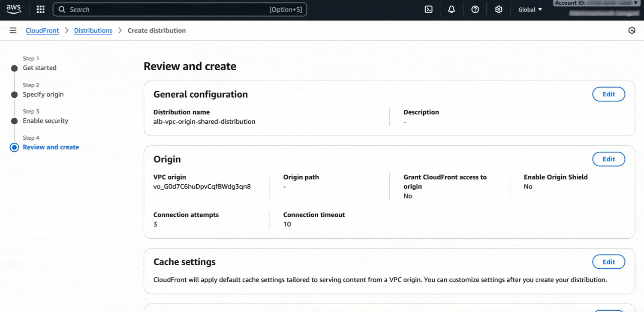
Task: Click the AWS logo home icon
Action: tap(14, 9)
